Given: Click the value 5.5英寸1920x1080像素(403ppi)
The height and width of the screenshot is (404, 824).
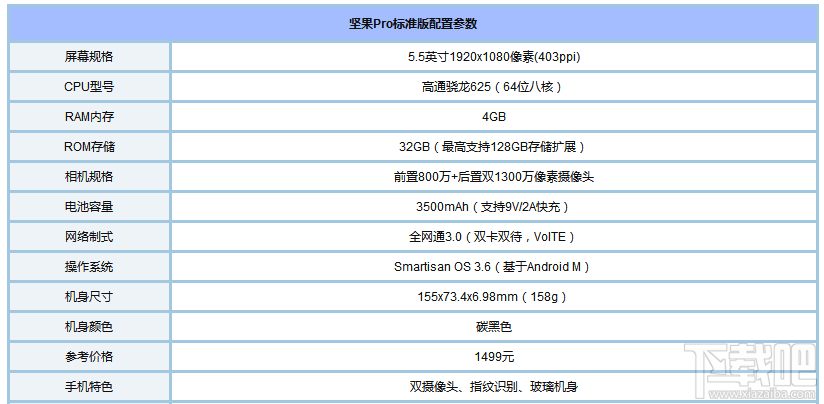Looking at the screenshot, I should 494,57.
